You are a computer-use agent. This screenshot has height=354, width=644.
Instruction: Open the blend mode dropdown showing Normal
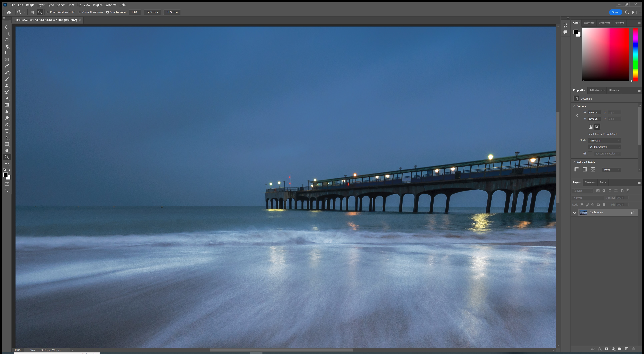tap(587, 198)
